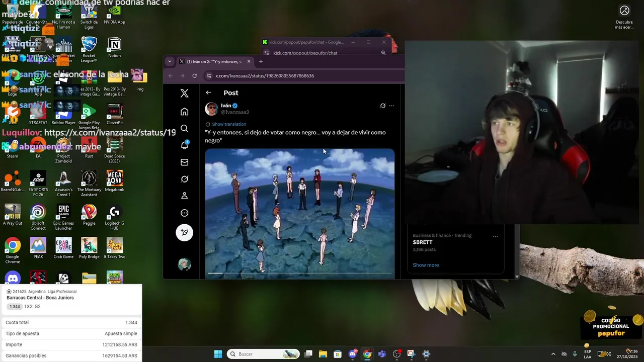
Task: Click Show more in trending panel
Action: (426, 265)
